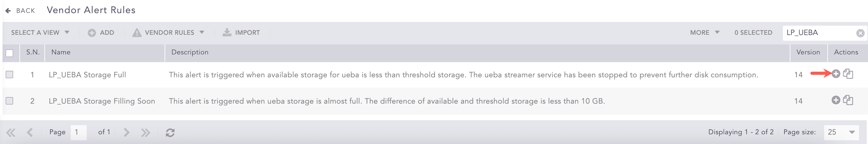Tick the LP_UEBA Storage Filling Soon checkbox
This screenshot has width=868, height=144.
click(x=9, y=100)
